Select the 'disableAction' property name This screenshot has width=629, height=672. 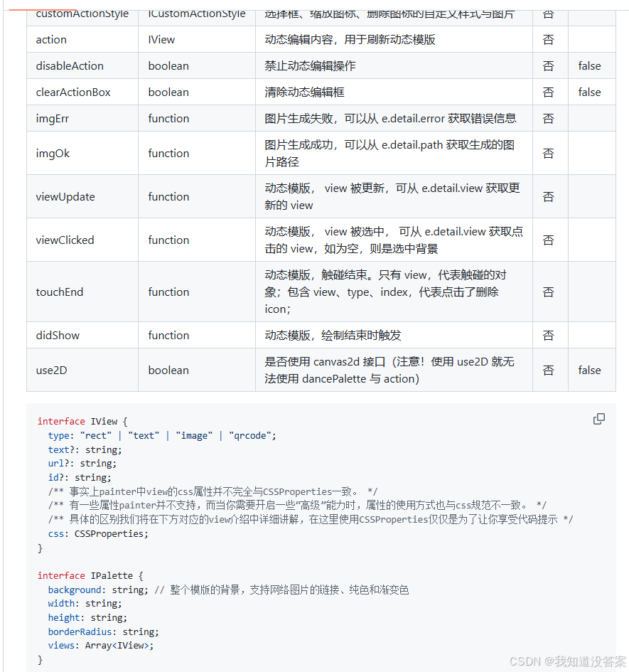[70, 66]
